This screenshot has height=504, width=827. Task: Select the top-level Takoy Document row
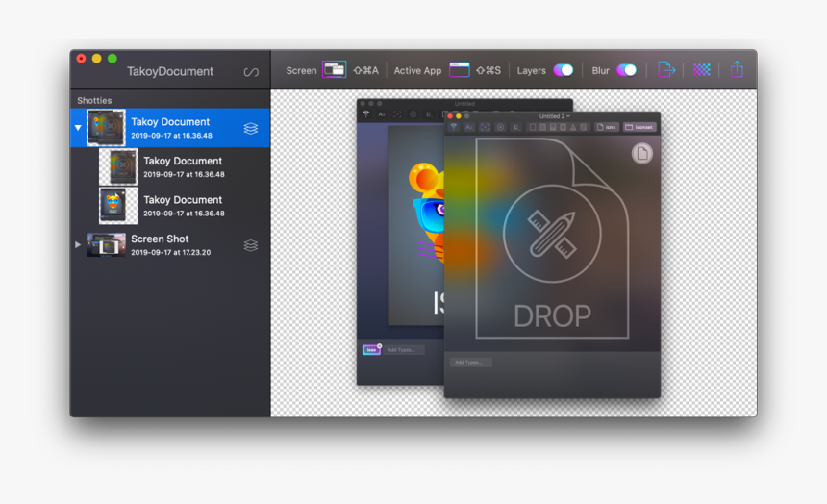pyautogui.click(x=170, y=128)
